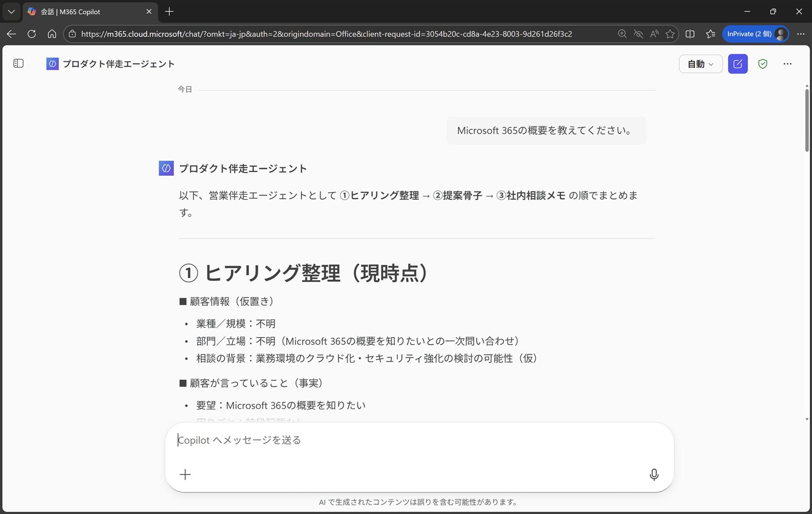Image resolution: width=812 pixels, height=514 pixels.
Task: Click the AI で生成されたコンテンツ disclaimer text
Action: pyautogui.click(x=418, y=502)
